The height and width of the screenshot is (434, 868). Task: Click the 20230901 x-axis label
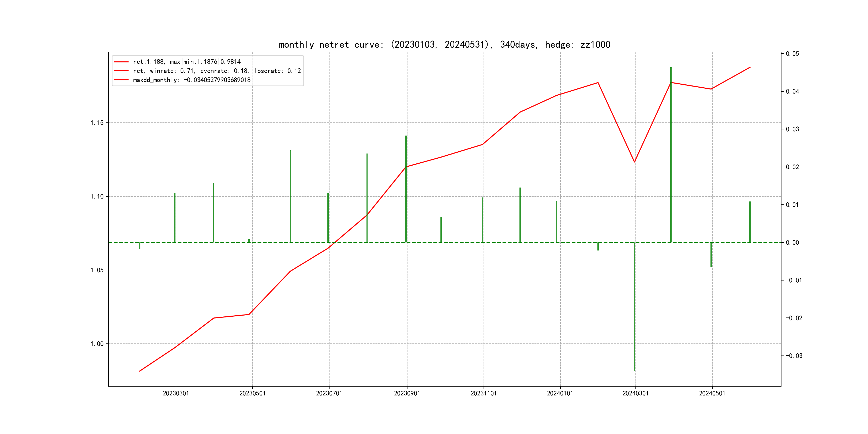(407, 393)
